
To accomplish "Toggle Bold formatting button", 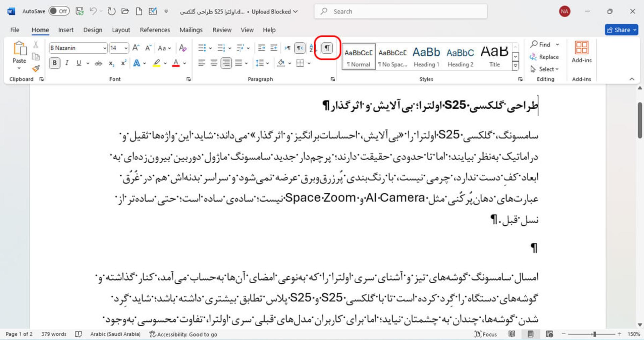I will click(55, 63).
